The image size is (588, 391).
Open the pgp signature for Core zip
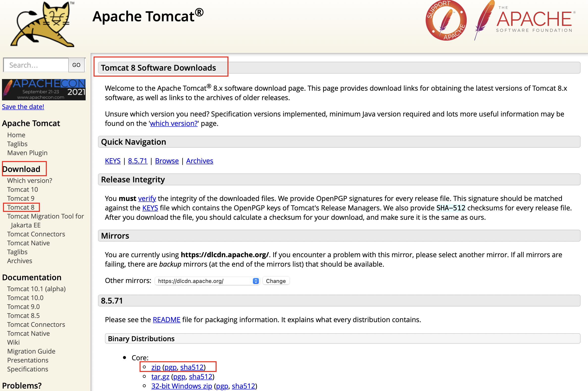171,367
